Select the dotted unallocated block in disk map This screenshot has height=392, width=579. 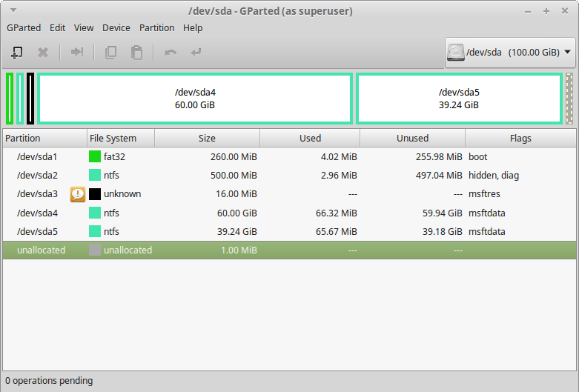[569, 99]
